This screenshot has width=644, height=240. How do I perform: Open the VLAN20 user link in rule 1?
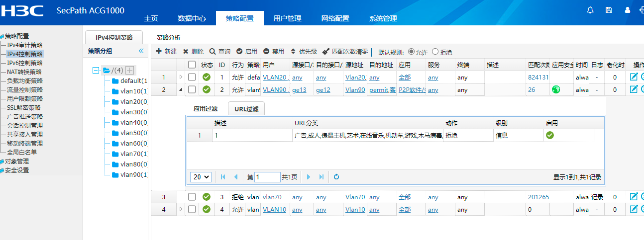275,77
